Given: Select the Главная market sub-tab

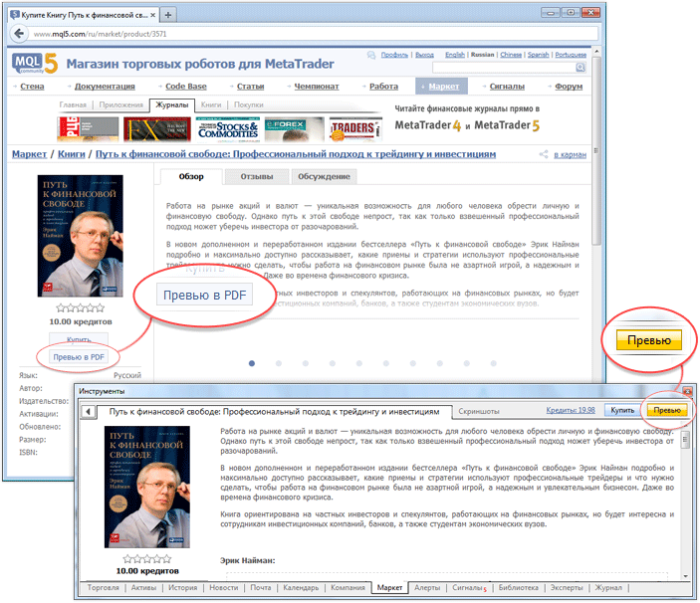Looking at the screenshot, I should coord(73,104).
